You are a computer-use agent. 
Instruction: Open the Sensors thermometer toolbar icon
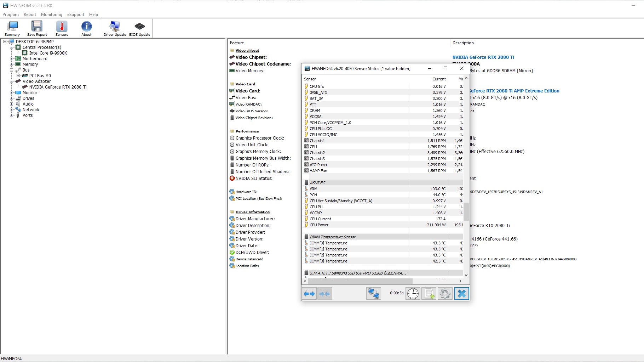(62, 28)
